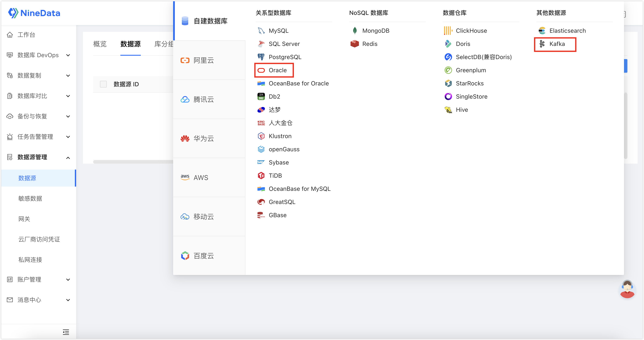
Task: Collapse the sidebar menu icon
Action: tap(66, 332)
